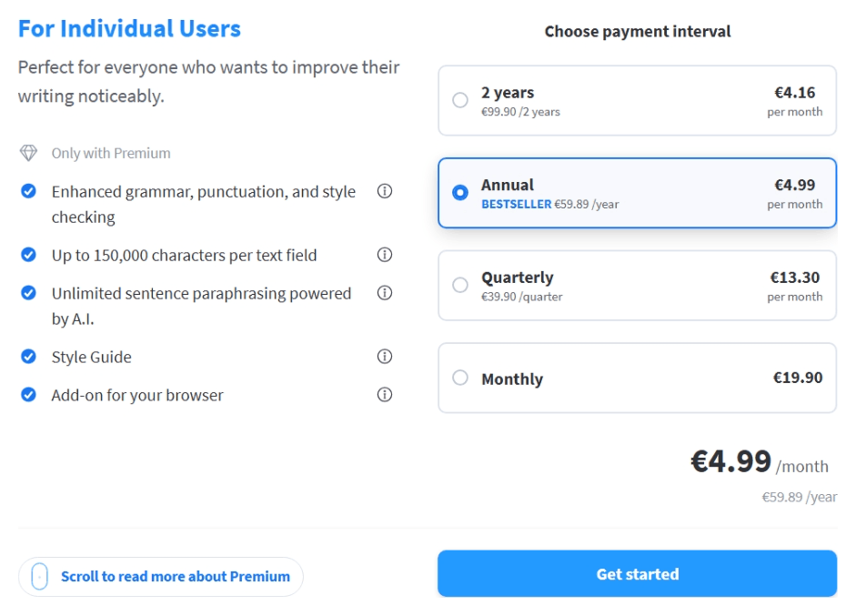This screenshot has width=856, height=616.
Task: Open info icon for enhanced grammar checking
Action: 384,191
